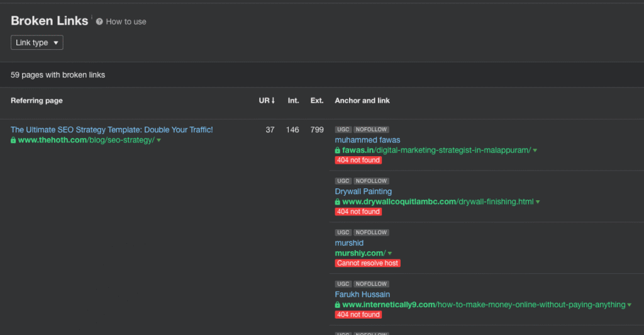This screenshot has height=335, width=644.
Task: Sort by UR column header
Action: click(x=267, y=101)
